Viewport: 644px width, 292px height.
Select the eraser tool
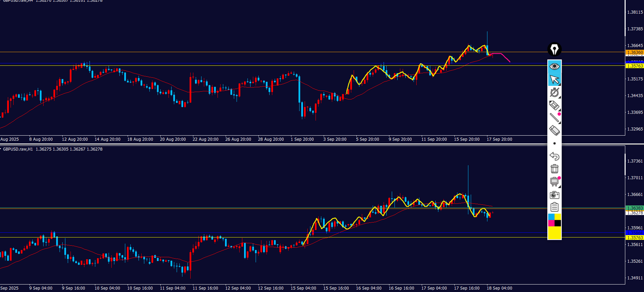point(554,130)
